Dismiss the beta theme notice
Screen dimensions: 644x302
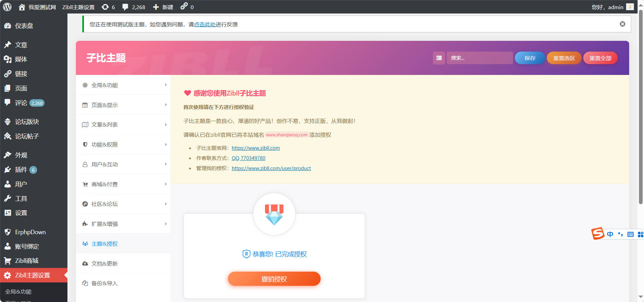tap(622, 24)
